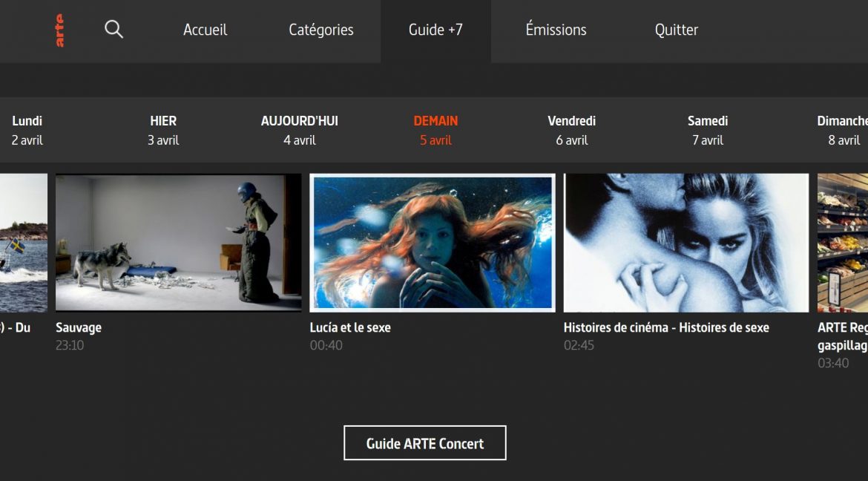This screenshot has height=481, width=868.
Task: Open search with the magnifier icon
Action: click(114, 30)
